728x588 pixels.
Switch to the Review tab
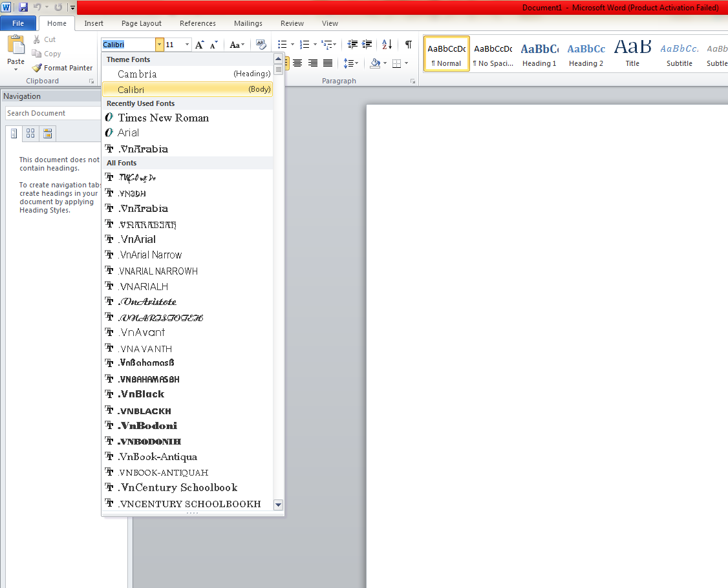292,23
